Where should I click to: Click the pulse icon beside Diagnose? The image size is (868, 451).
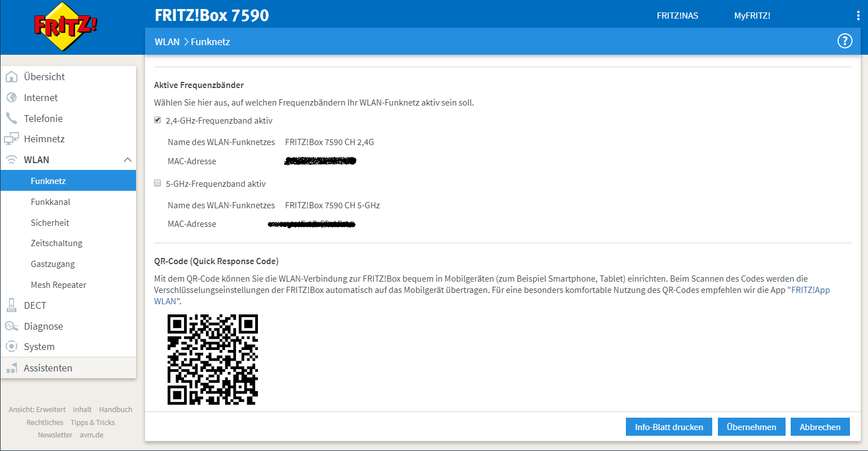point(11,326)
